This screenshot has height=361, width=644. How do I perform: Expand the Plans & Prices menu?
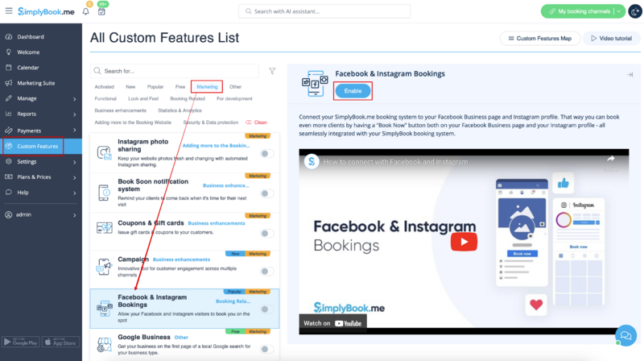pos(75,177)
